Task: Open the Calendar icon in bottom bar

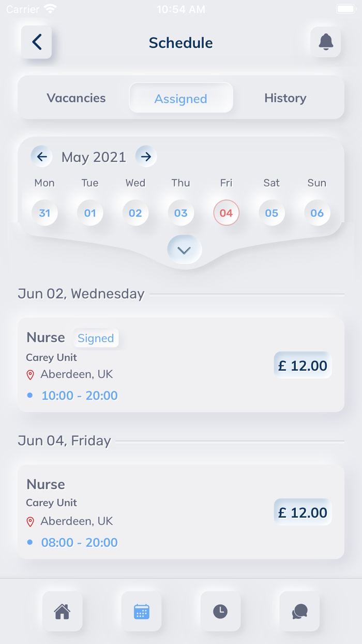Action: pyautogui.click(x=141, y=611)
